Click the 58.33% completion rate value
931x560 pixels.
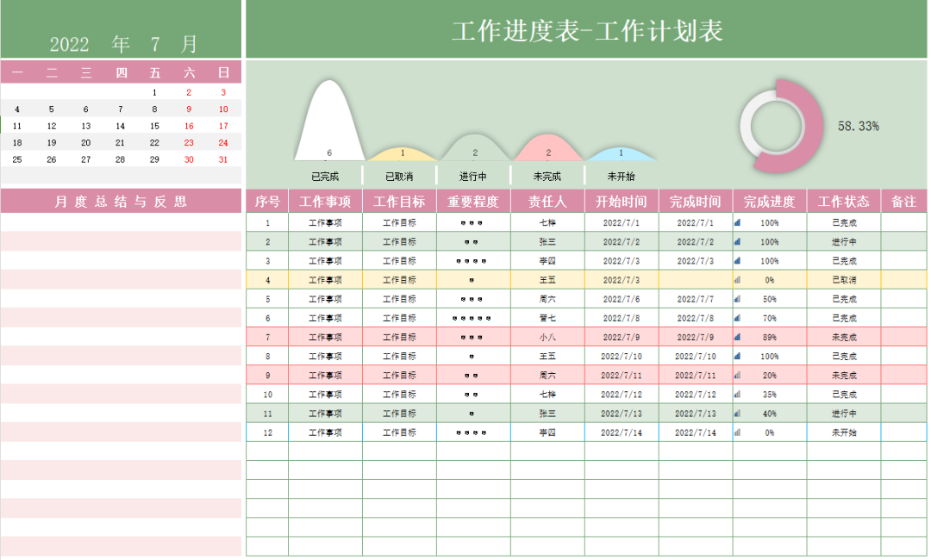[x=858, y=127]
